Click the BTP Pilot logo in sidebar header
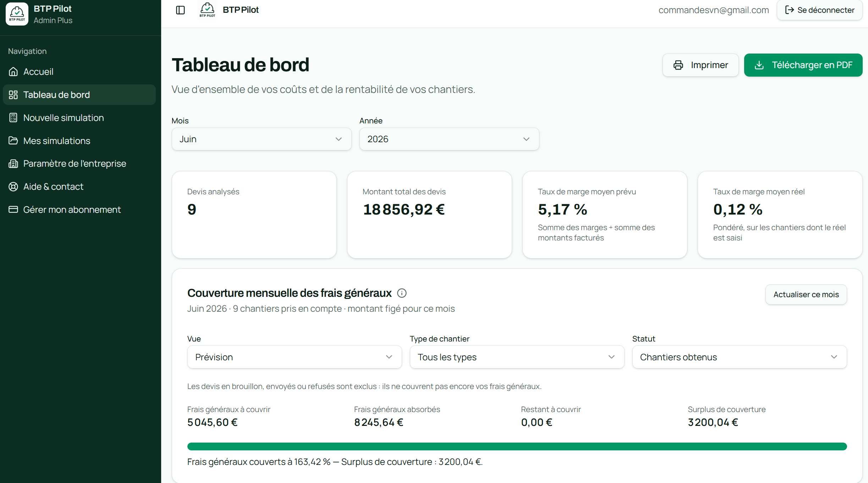Screen dimensions: 868x483 (17, 14)
